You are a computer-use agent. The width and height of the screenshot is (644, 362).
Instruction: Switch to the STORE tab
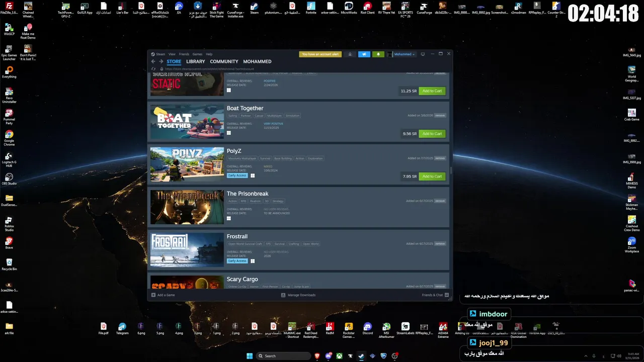click(174, 62)
